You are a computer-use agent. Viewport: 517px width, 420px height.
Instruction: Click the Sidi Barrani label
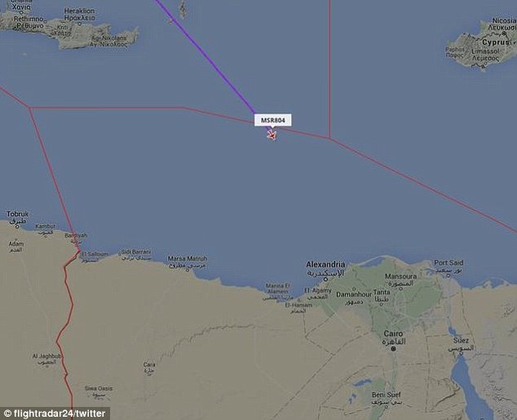coord(136,251)
